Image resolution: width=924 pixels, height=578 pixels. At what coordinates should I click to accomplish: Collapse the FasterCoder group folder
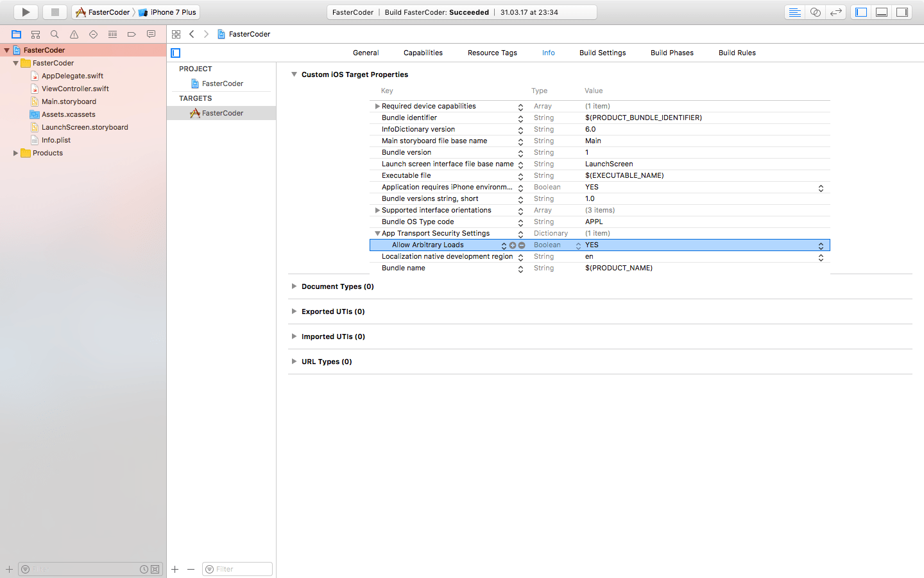click(x=15, y=63)
